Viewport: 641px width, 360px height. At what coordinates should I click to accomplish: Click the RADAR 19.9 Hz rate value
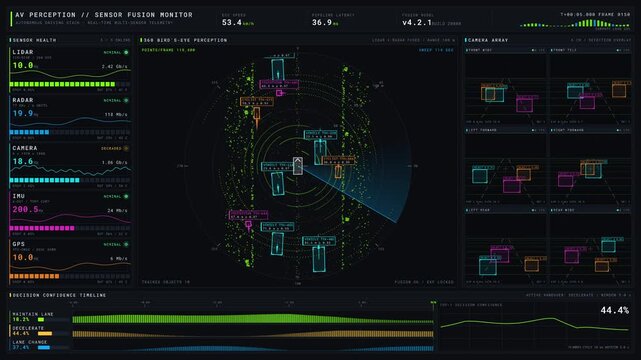[x=25, y=113]
